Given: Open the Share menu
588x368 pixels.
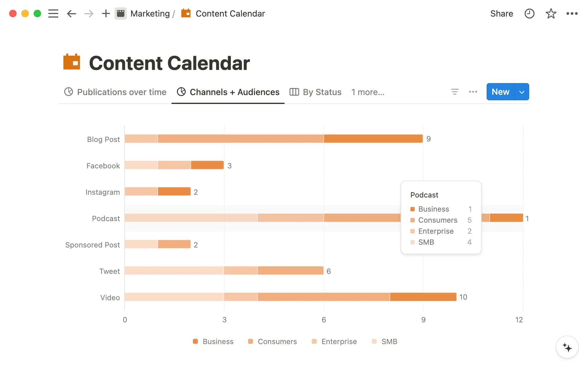Looking at the screenshot, I should pyautogui.click(x=502, y=13).
